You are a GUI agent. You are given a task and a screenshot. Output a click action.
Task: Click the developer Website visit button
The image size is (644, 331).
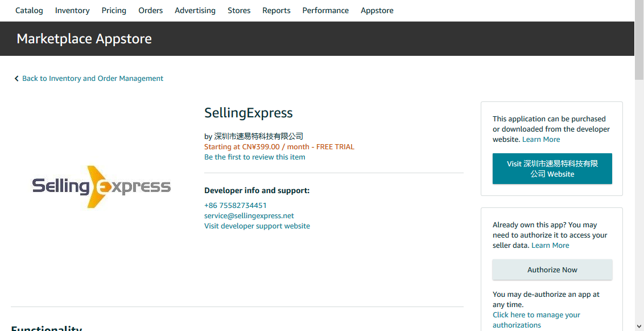pos(552,169)
